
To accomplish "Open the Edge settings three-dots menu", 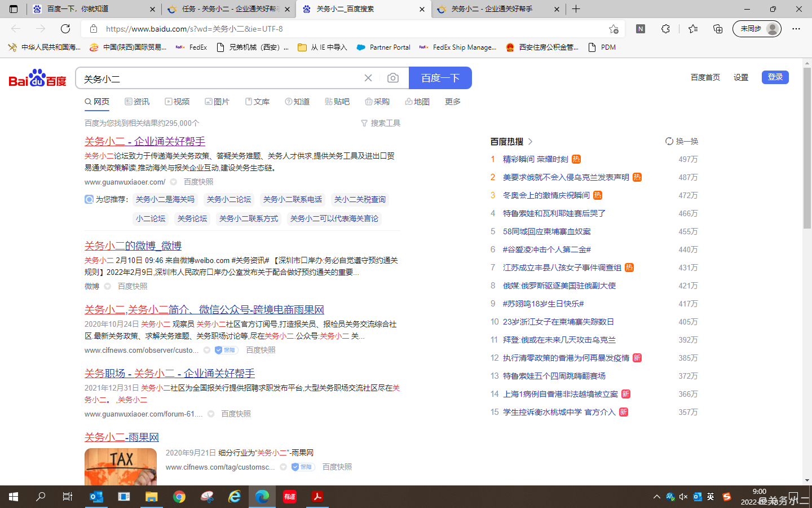I will (x=796, y=29).
